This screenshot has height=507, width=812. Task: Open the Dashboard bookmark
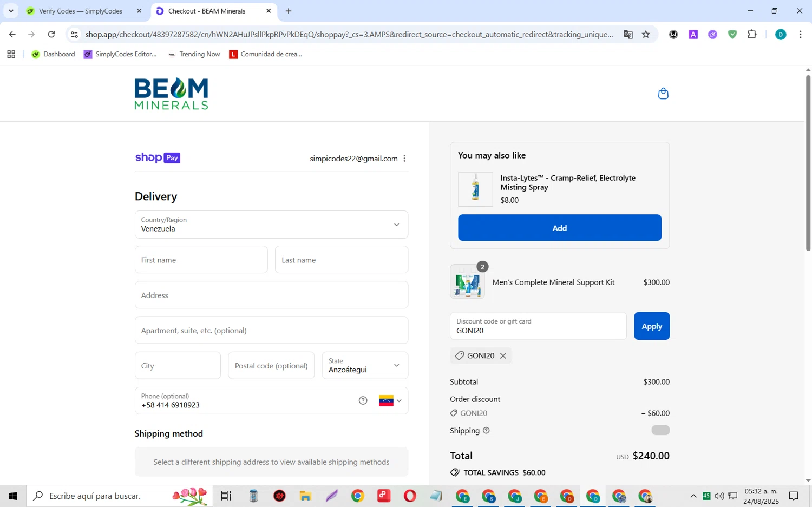click(53, 54)
